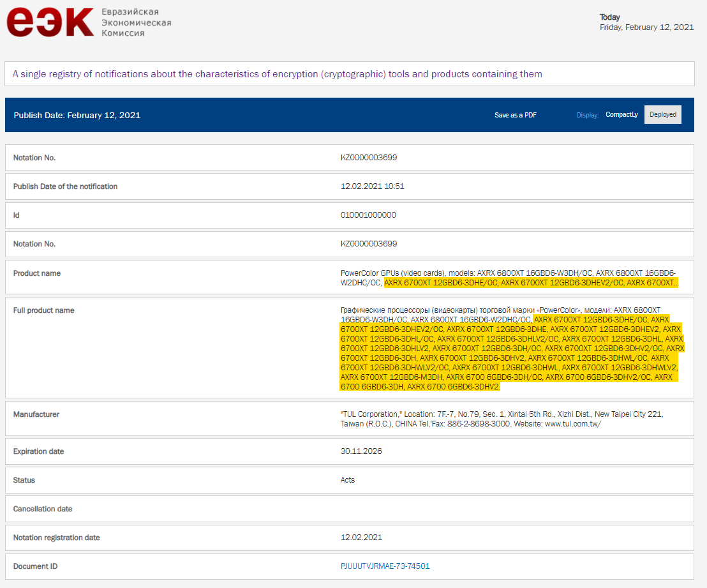Viewport: 707px width, 588px height.
Task: Click the Status label
Action: [x=24, y=479]
